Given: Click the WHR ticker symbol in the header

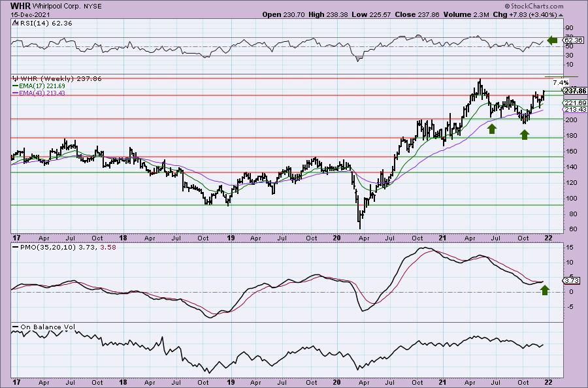Looking at the screenshot, I should coord(20,6).
